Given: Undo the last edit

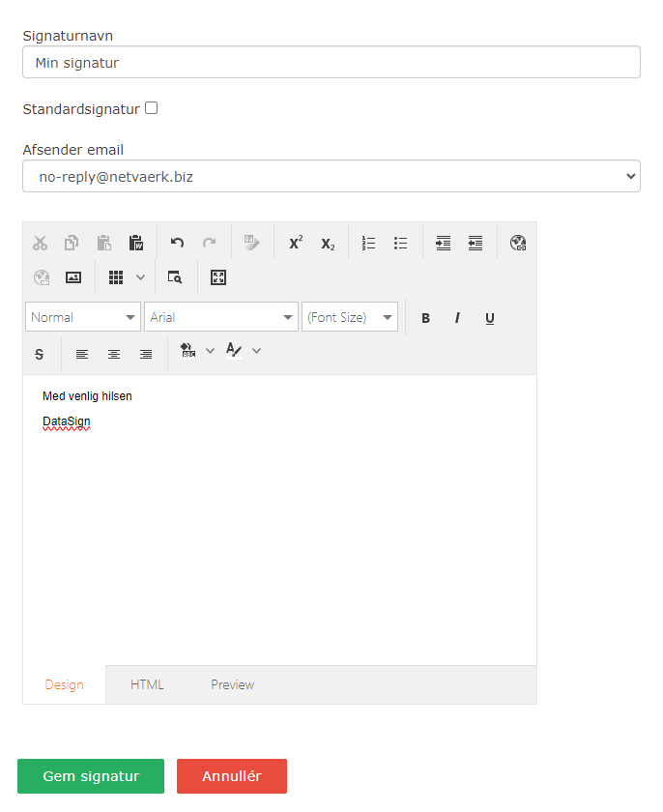Looking at the screenshot, I should (x=177, y=243).
